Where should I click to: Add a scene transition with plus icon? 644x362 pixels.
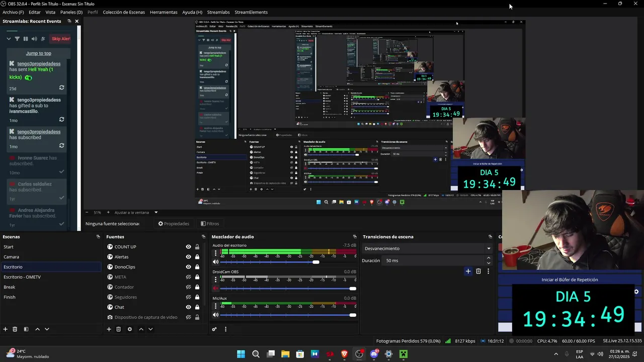coord(468,271)
